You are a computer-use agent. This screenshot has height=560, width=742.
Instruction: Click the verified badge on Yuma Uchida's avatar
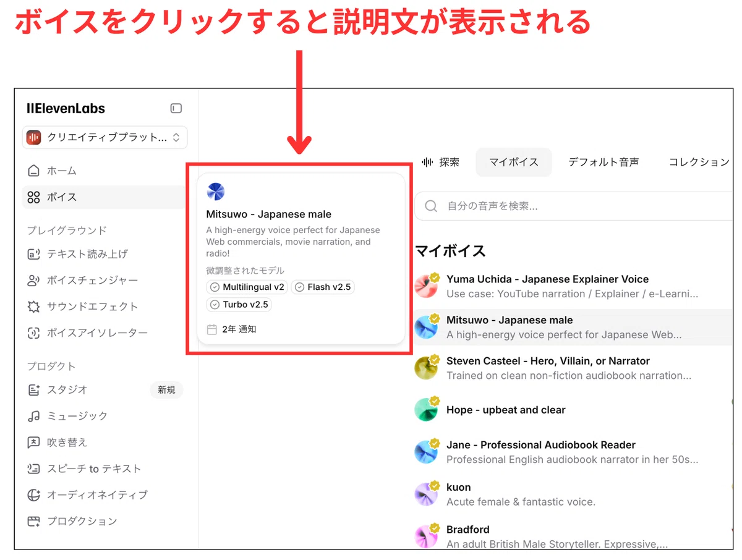pyautogui.click(x=435, y=278)
